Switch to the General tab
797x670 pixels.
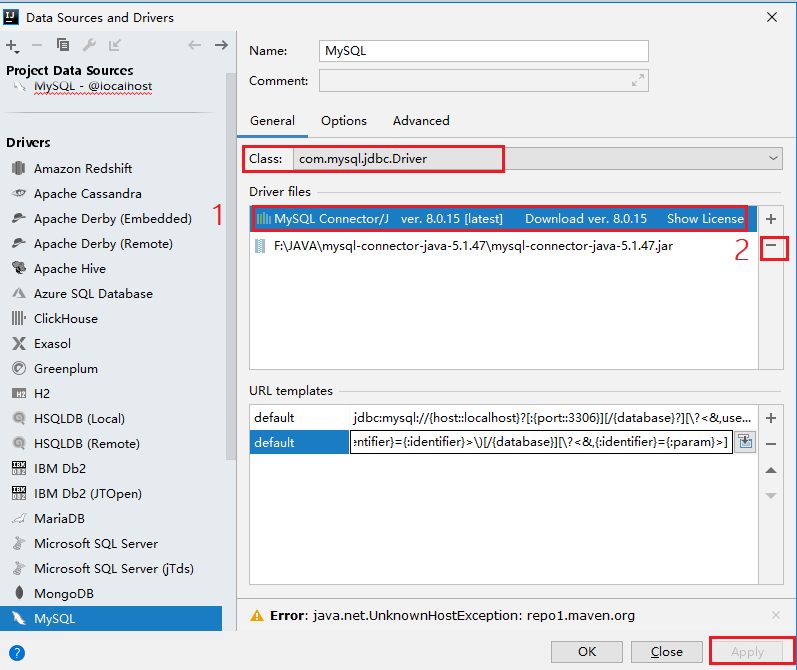(x=272, y=121)
